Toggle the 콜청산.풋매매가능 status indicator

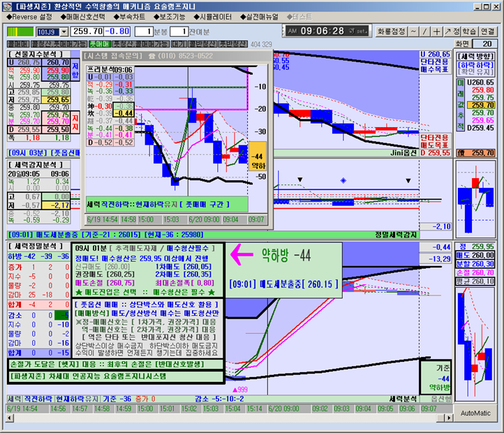tap(59, 44)
